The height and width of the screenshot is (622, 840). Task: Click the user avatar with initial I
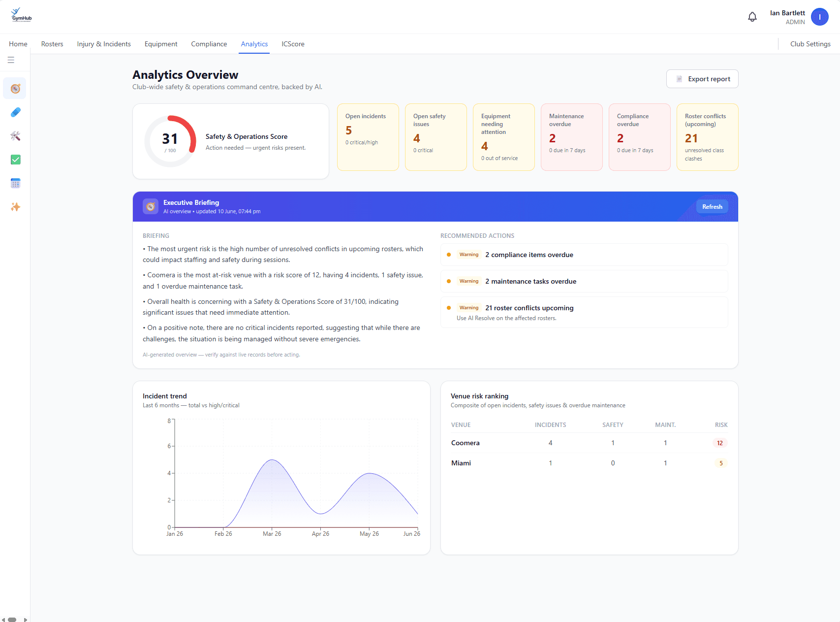(820, 17)
